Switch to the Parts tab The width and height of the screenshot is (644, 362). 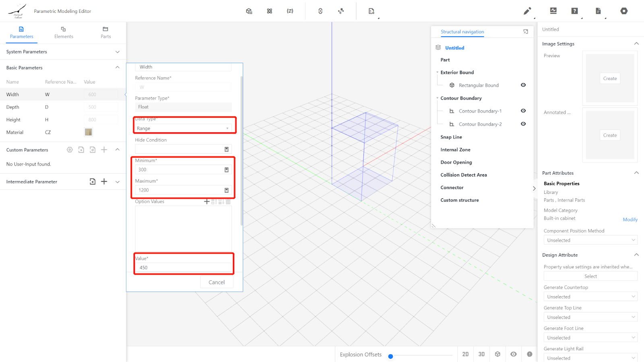pyautogui.click(x=105, y=33)
